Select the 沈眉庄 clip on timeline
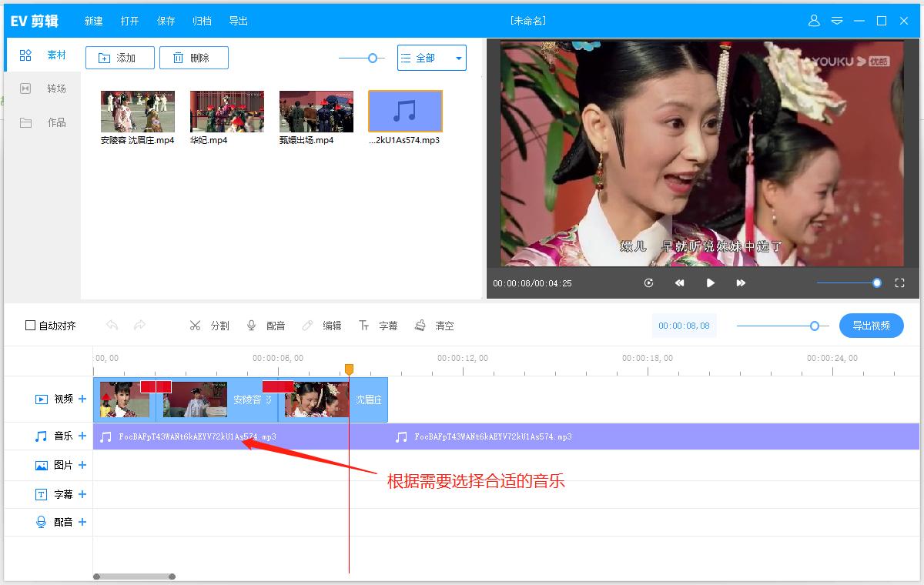This screenshot has width=924, height=585. click(x=333, y=399)
